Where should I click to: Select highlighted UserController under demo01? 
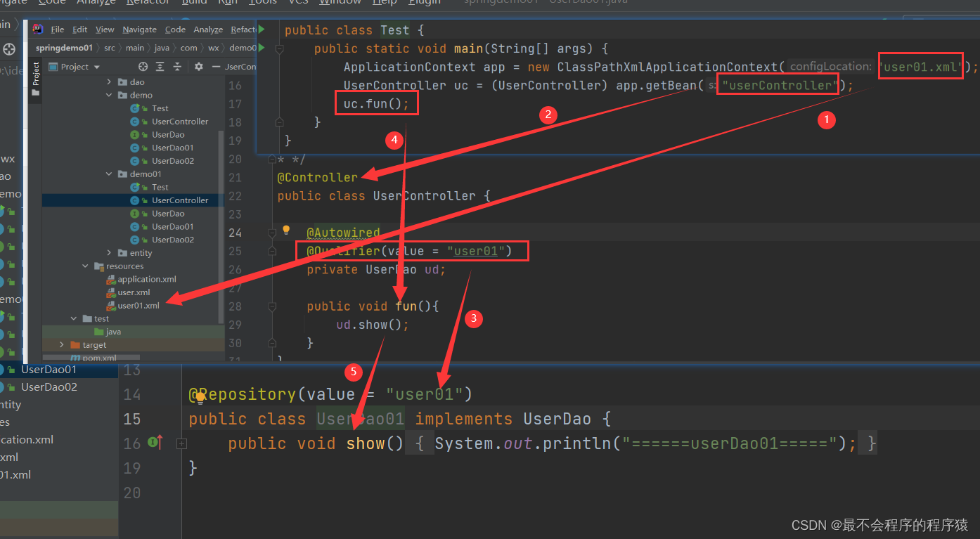point(180,200)
